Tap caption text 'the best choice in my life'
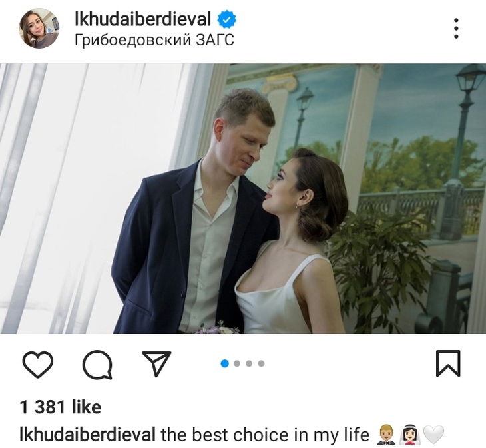 (265, 435)
